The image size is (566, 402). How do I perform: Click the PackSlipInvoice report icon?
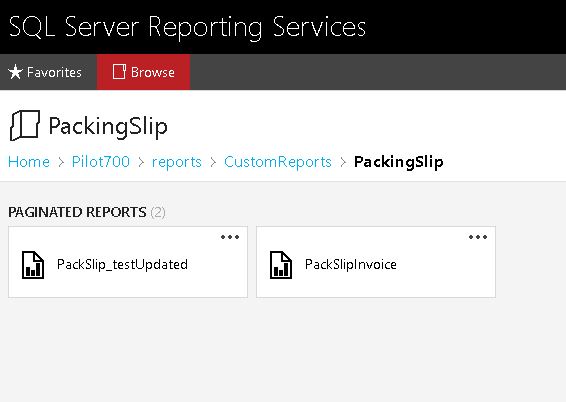[281, 265]
